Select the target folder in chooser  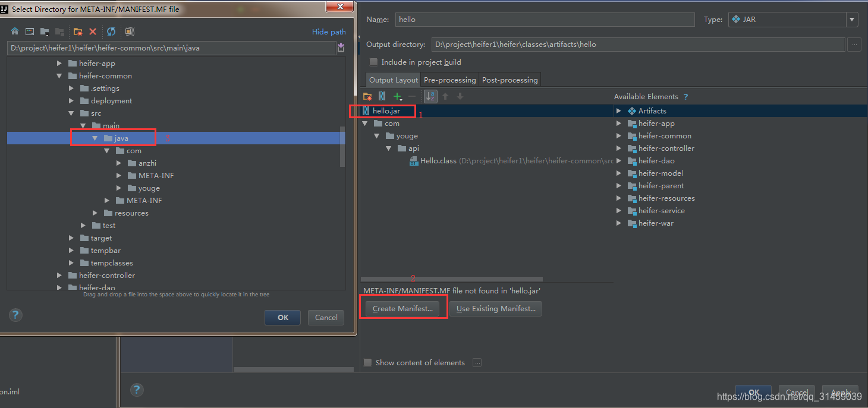(x=101, y=238)
